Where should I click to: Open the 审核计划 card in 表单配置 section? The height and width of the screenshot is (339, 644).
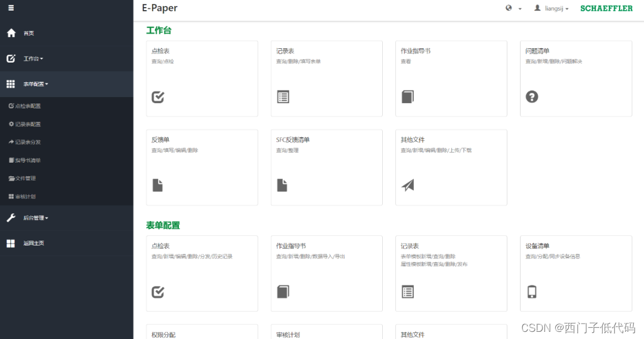click(x=327, y=332)
